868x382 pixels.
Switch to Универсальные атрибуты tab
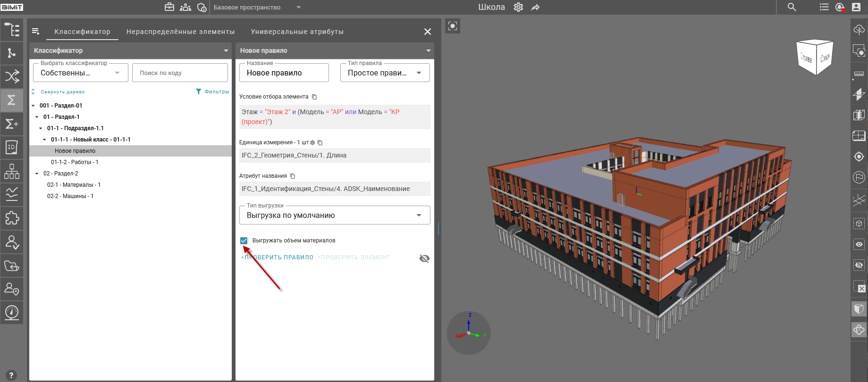[297, 32]
